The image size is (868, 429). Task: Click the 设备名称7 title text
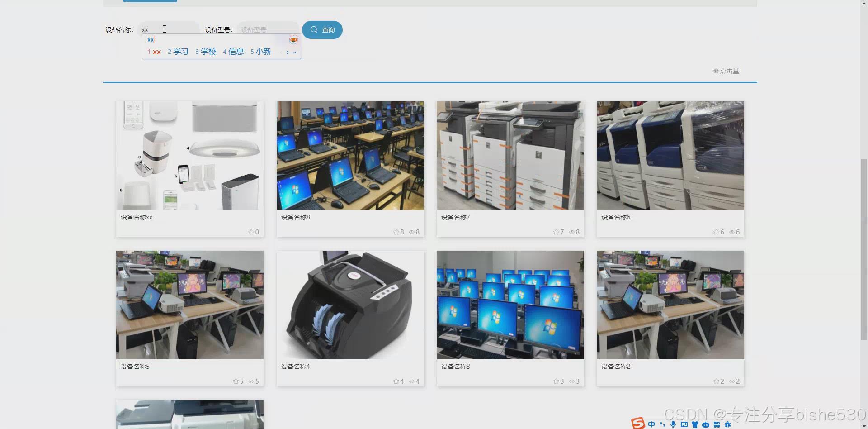[x=456, y=217]
